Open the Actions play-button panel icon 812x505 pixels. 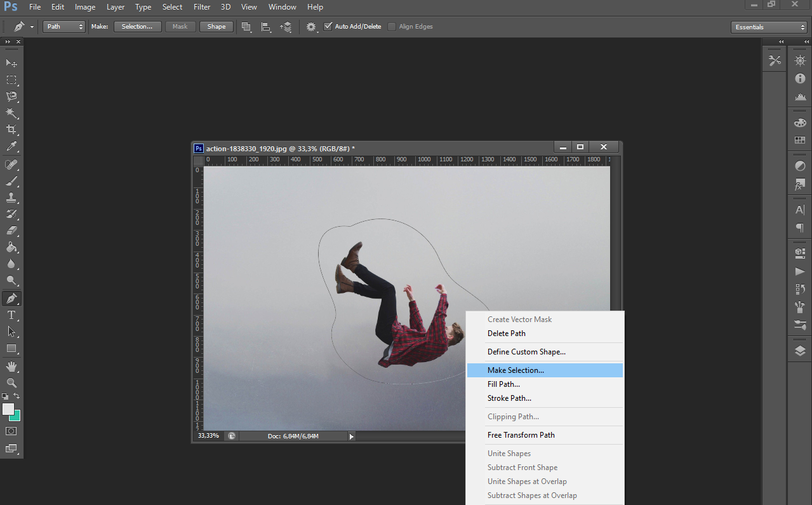800,271
